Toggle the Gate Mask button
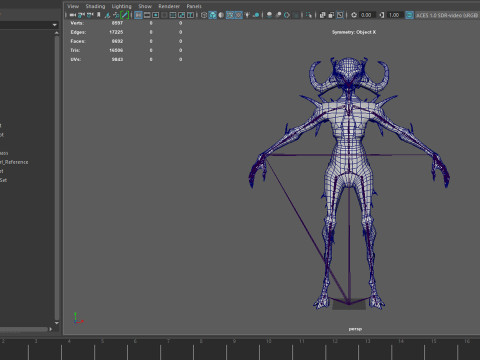Screen dimensions: 480x360 [x=164, y=15]
